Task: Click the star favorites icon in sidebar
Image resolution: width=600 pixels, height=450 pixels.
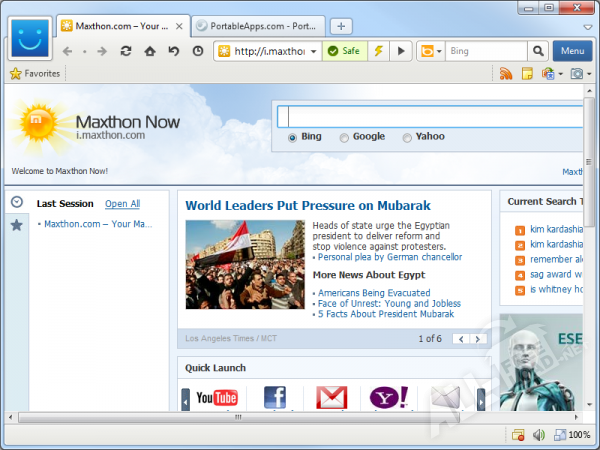Action: [16, 225]
